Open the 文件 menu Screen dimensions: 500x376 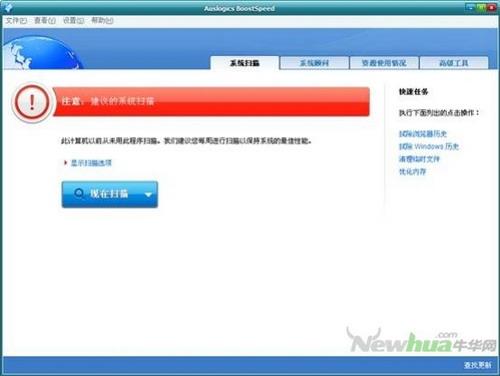(16, 21)
